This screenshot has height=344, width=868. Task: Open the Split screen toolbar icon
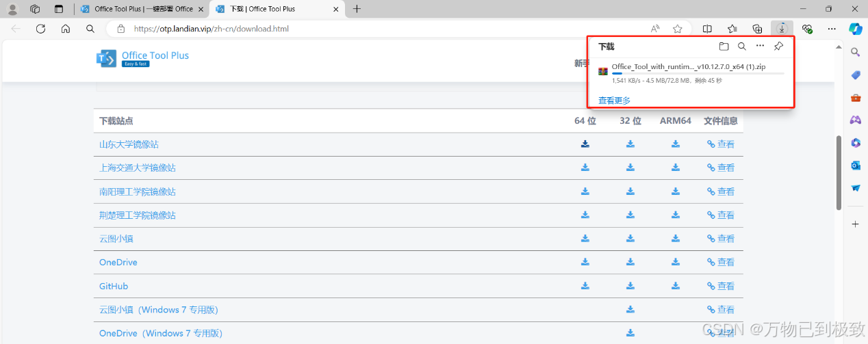point(708,29)
